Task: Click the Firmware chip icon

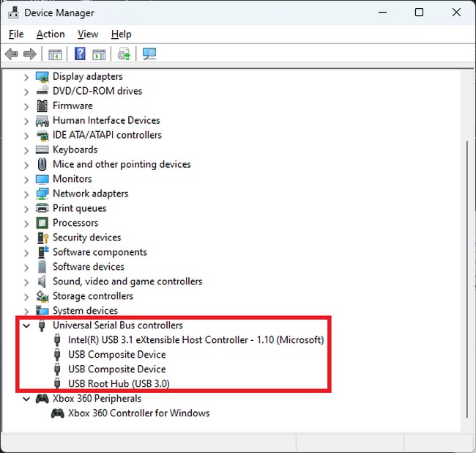Action: pyautogui.click(x=42, y=106)
